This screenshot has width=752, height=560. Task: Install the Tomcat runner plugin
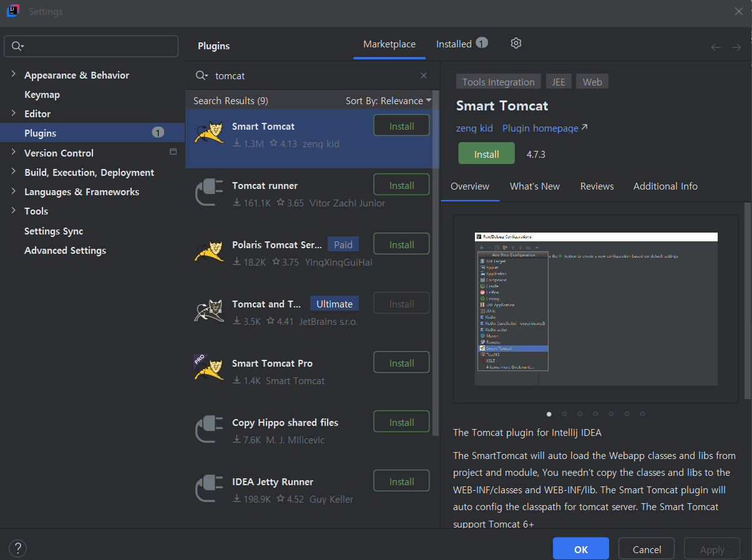[x=402, y=185]
